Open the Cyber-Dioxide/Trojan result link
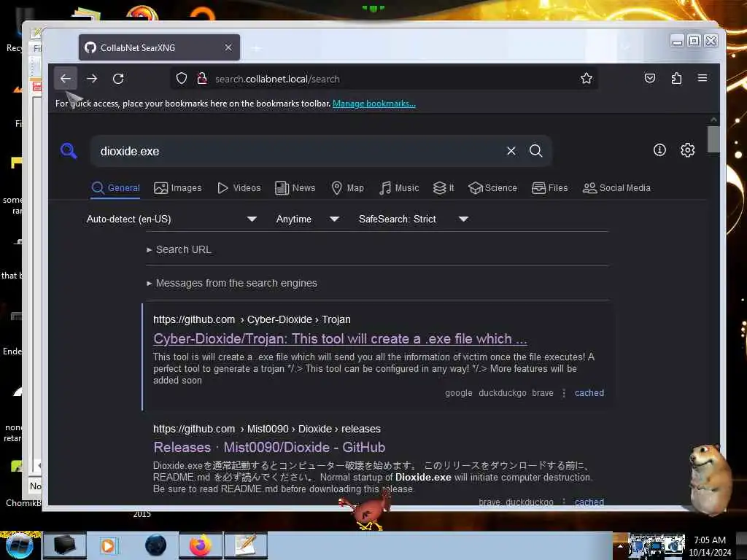Viewport: 747px width, 560px height. (x=340, y=339)
